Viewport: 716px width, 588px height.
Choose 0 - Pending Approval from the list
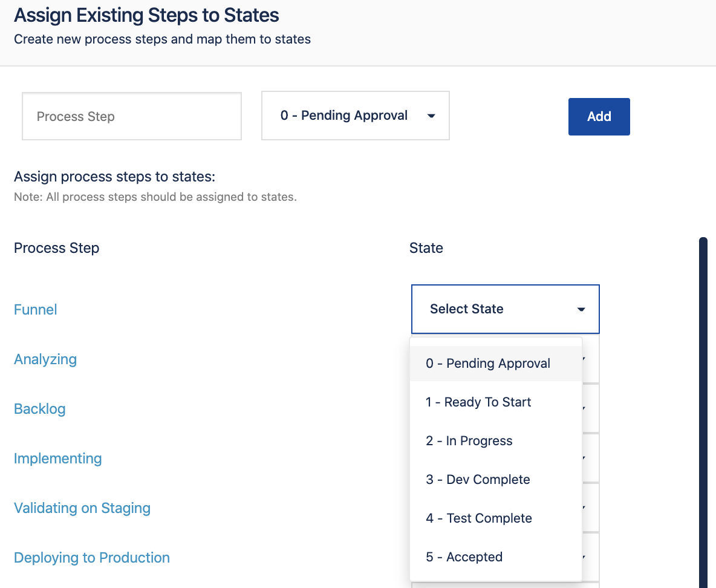tap(496, 363)
